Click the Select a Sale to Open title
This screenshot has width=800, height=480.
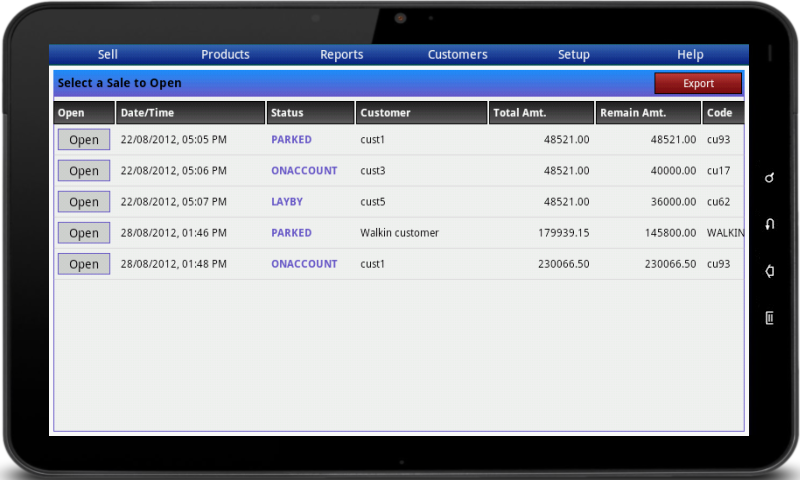pos(119,83)
